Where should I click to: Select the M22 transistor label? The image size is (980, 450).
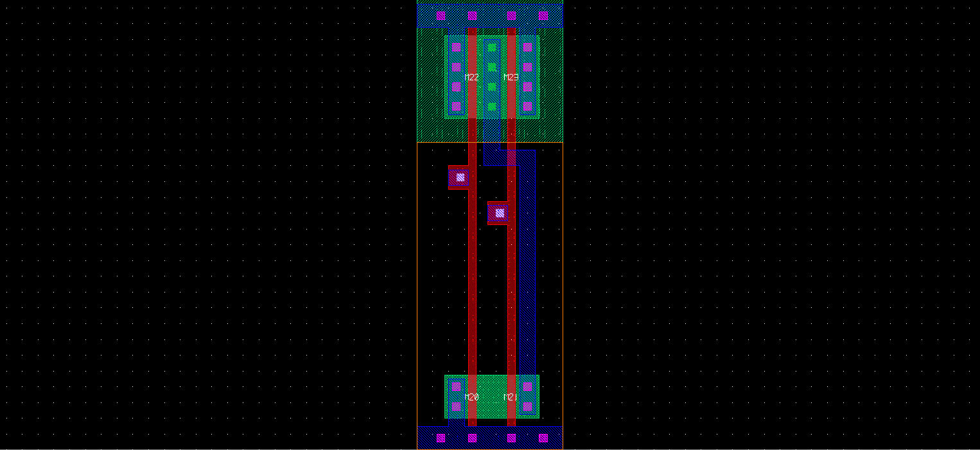coord(472,77)
